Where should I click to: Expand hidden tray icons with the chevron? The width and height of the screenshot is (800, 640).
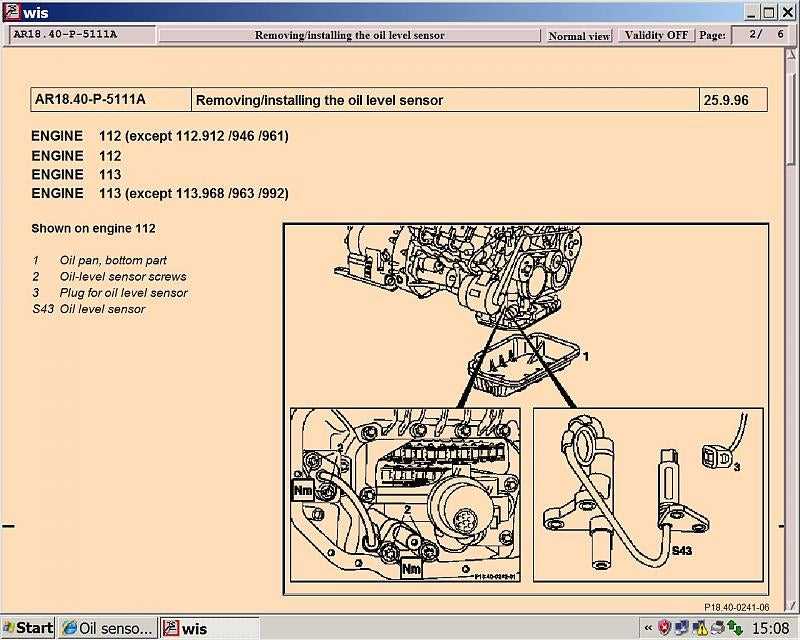pyautogui.click(x=648, y=628)
